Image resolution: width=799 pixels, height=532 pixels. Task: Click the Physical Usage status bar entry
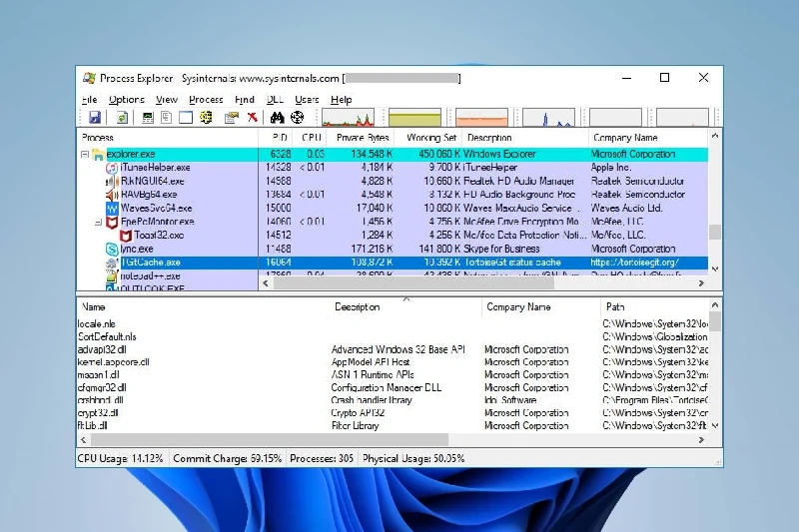(413, 459)
